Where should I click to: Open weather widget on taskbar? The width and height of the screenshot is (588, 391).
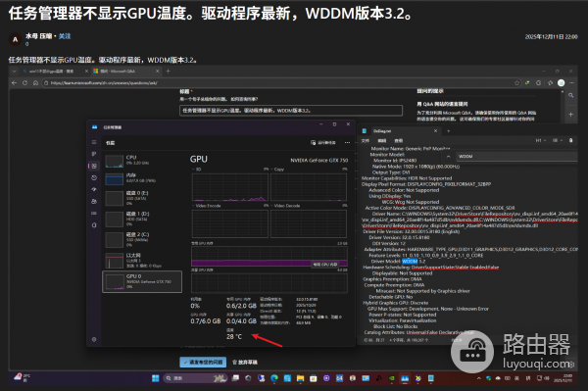point(23,377)
